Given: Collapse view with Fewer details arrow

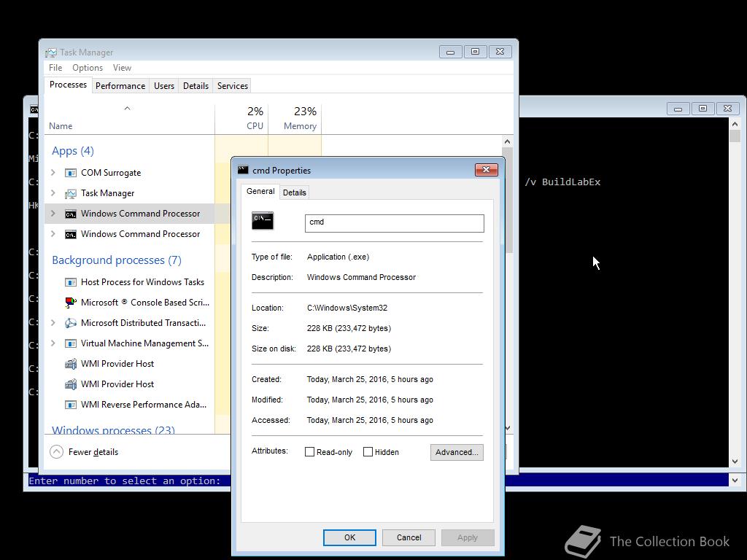Looking at the screenshot, I should 56,451.
